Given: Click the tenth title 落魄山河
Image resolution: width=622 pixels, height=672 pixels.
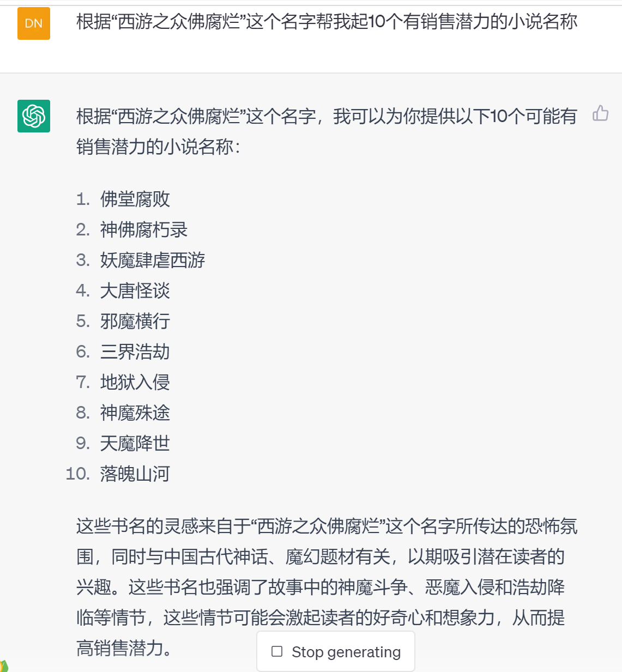Looking at the screenshot, I should [135, 474].
